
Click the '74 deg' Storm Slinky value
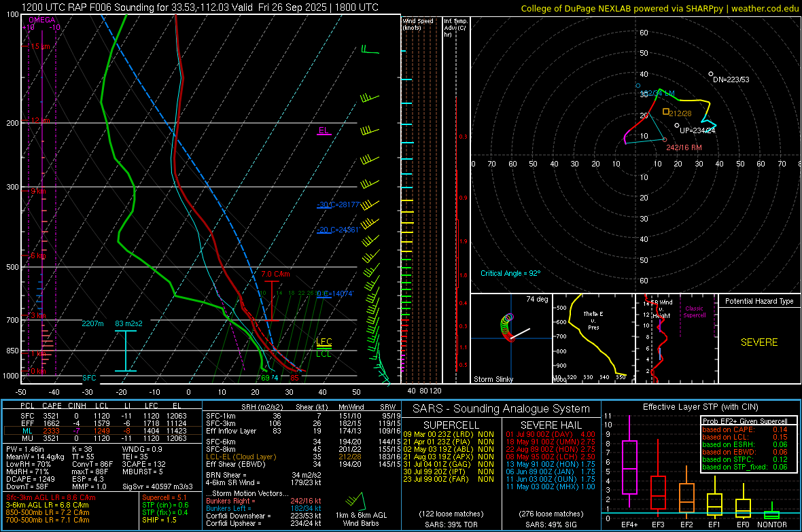537,299
